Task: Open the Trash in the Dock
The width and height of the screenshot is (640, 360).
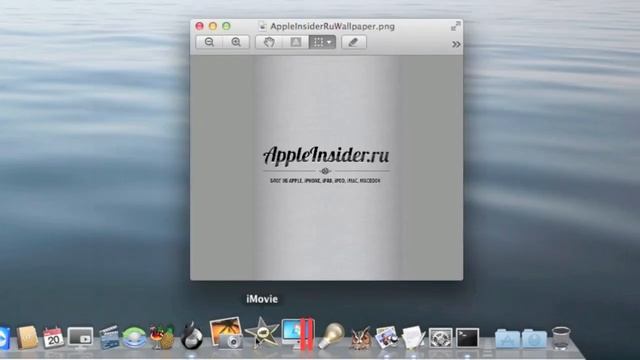Action: [561, 338]
